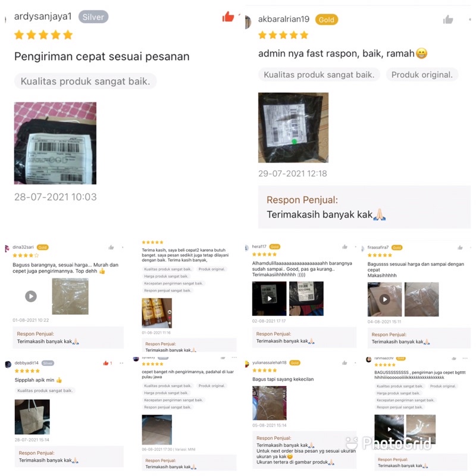
Task: Play the video in firaasafira7's review
Action: tap(384, 299)
